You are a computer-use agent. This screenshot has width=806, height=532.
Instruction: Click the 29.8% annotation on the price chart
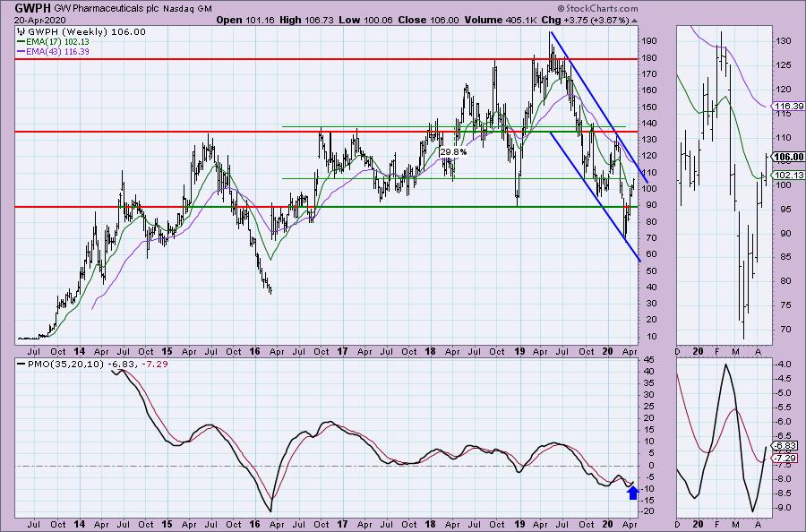453,152
